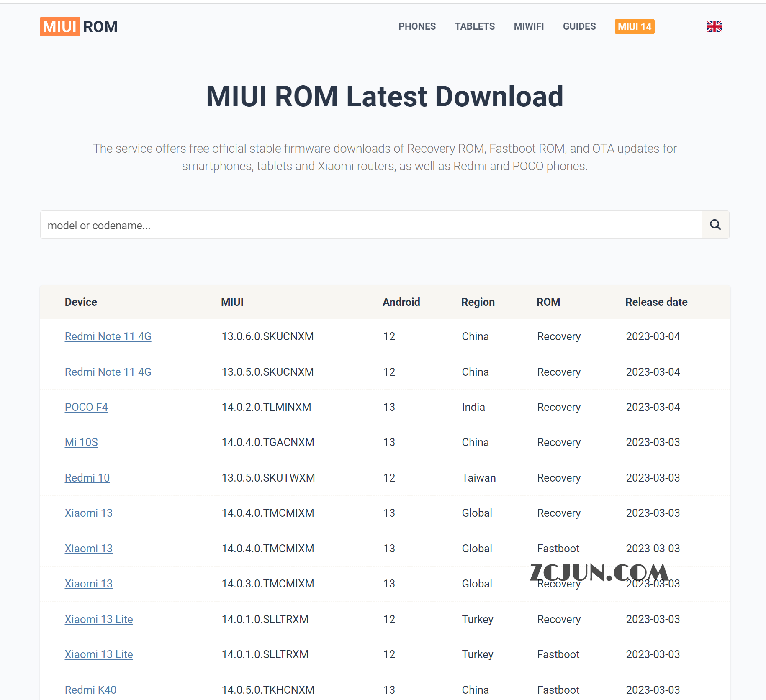Open the PHONES menu item

[417, 26]
